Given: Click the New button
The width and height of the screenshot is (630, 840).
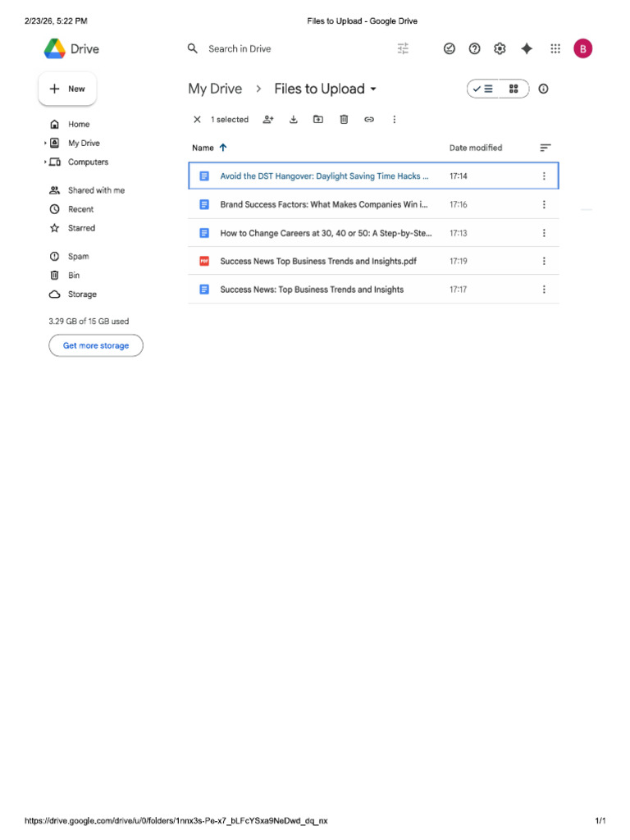Looking at the screenshot, I should (67, 89).
